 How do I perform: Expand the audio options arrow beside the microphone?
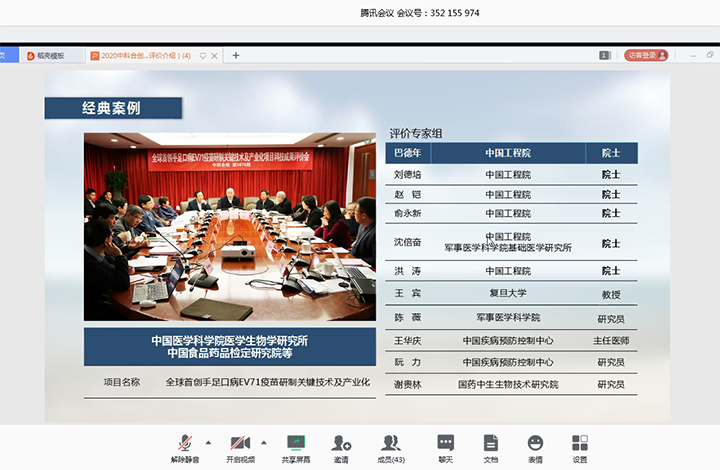208,441
